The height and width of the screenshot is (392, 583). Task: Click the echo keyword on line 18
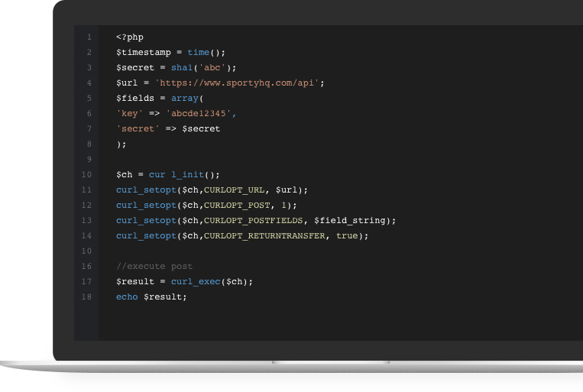[127, 296]
